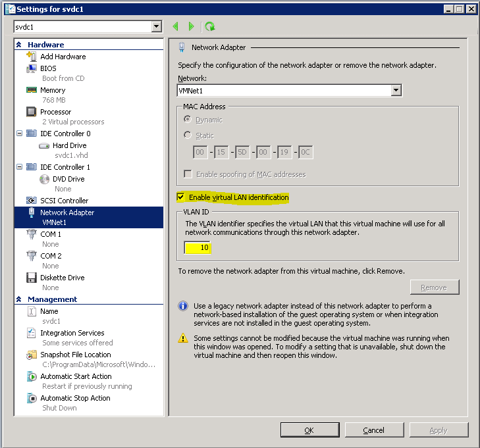Click the Remove button
The width and height of the screenshot is (480, 448).
tap(435, 287)
